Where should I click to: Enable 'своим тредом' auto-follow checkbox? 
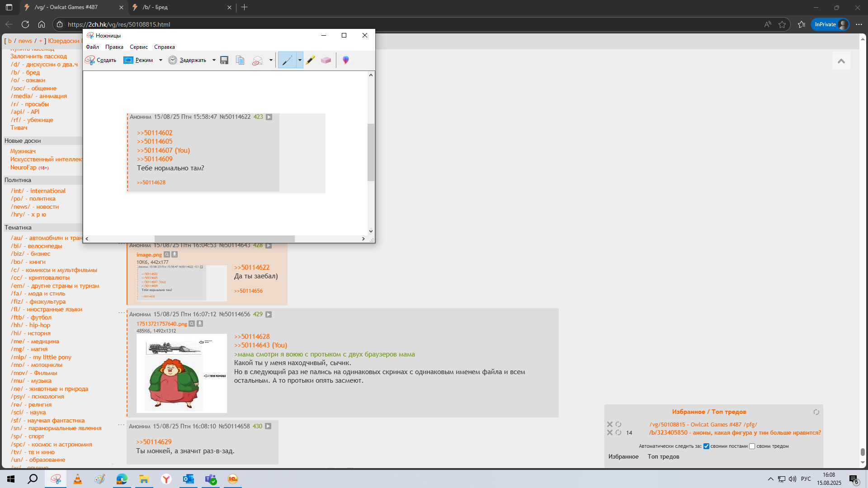point(752,446)
